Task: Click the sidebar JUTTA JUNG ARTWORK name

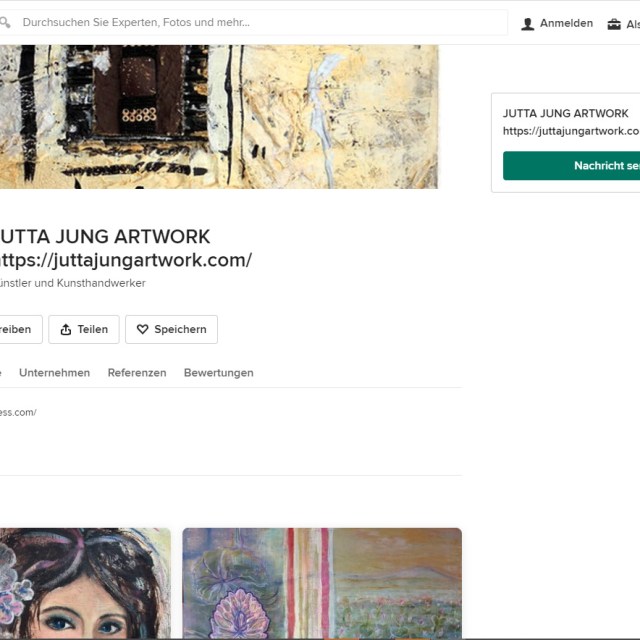Action: point(565,113)
